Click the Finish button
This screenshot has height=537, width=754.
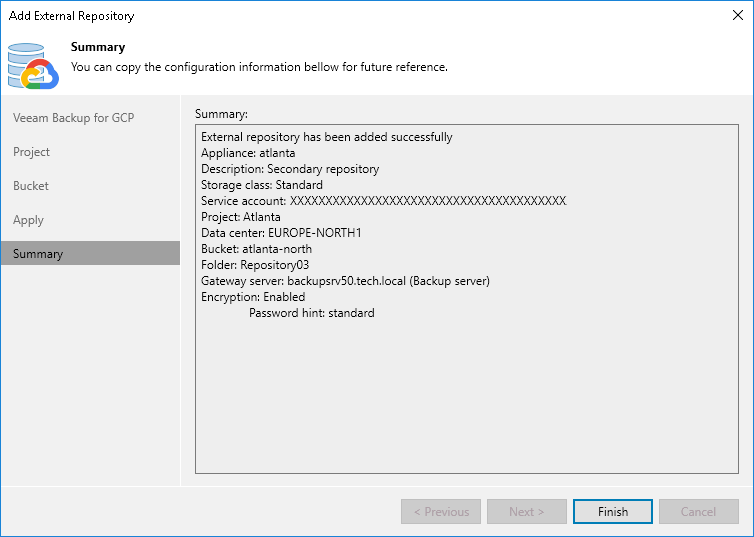[x=613, y=512]
